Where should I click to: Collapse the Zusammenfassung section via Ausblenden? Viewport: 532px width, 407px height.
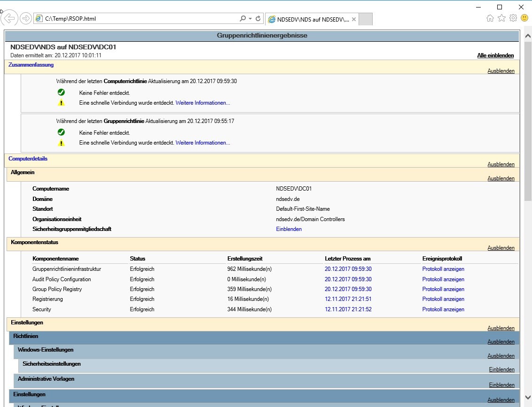coord(501,71)
